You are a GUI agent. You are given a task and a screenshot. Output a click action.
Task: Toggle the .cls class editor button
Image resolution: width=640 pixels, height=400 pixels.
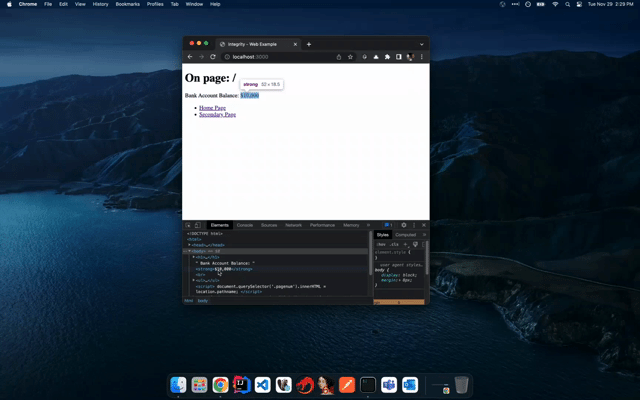coord(394,244)
